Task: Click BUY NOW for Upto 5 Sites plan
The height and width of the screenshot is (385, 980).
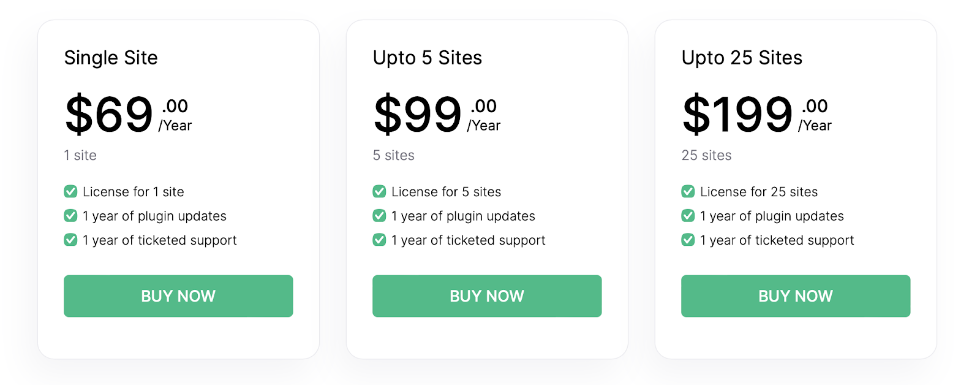Action: 487,296
